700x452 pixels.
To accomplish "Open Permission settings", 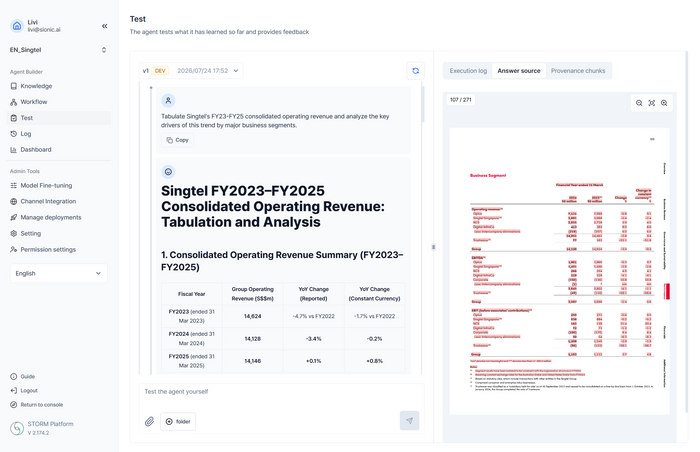I will click(58, 249).
